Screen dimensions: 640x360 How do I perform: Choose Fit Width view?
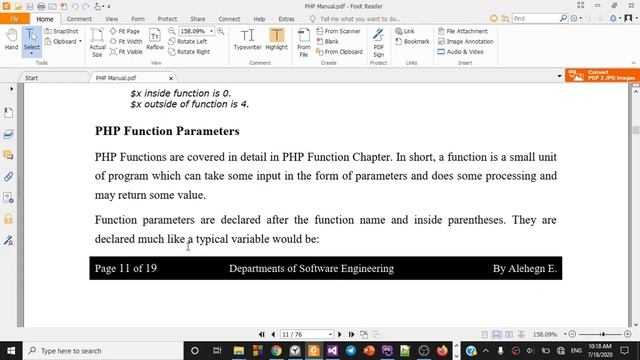tap(126, 41)
